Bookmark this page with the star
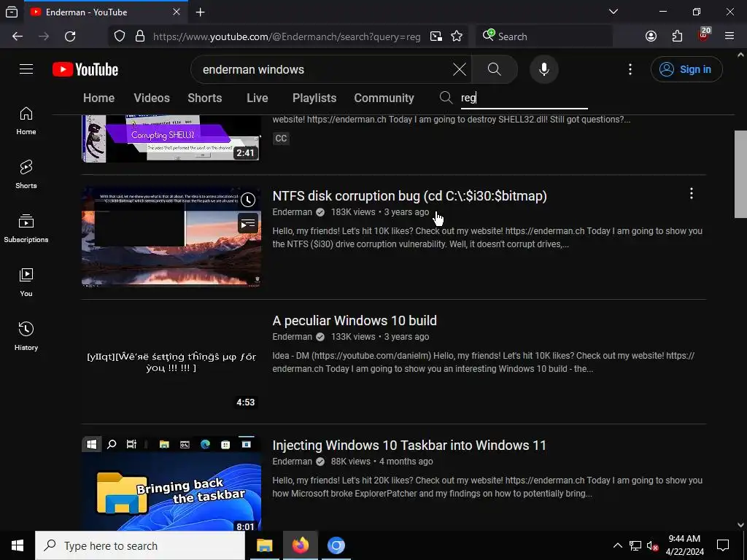 [x=457, y=36]
